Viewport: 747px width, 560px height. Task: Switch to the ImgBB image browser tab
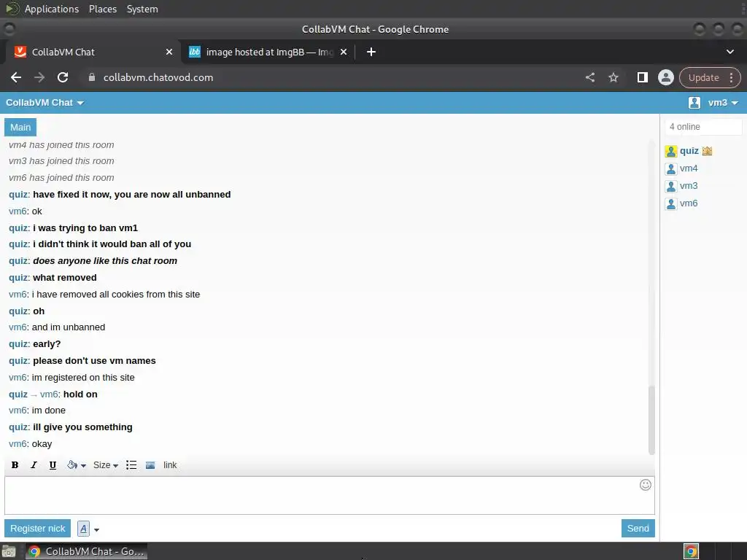click(x=267, y=52)
